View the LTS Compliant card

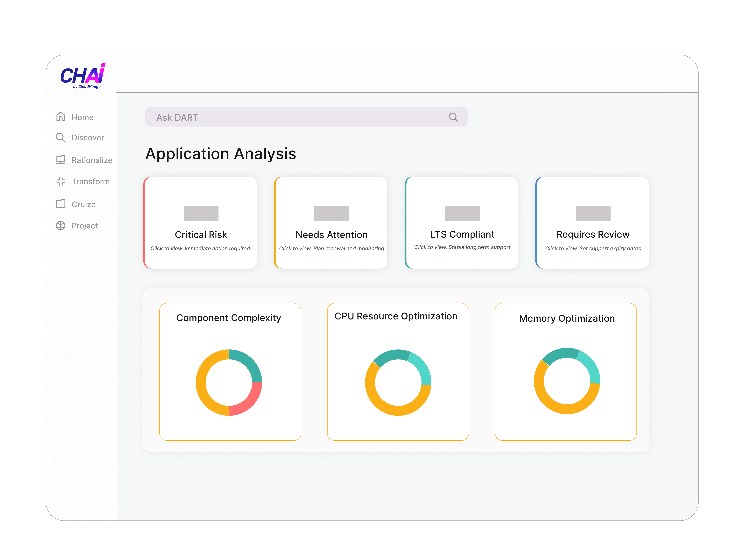click(x=462, y=234)
